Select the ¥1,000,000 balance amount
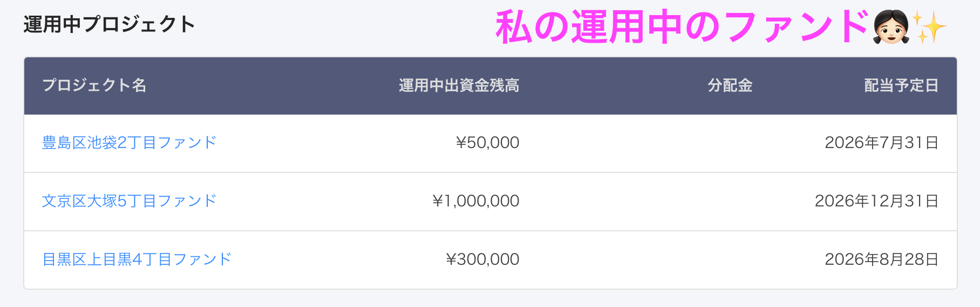Screen dimensions: 980x307 475,201
